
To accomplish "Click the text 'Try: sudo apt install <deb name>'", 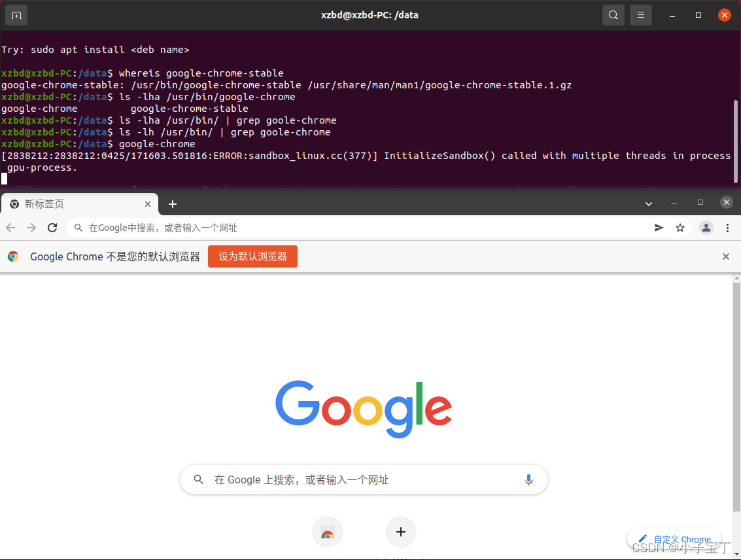I will 95,50.
